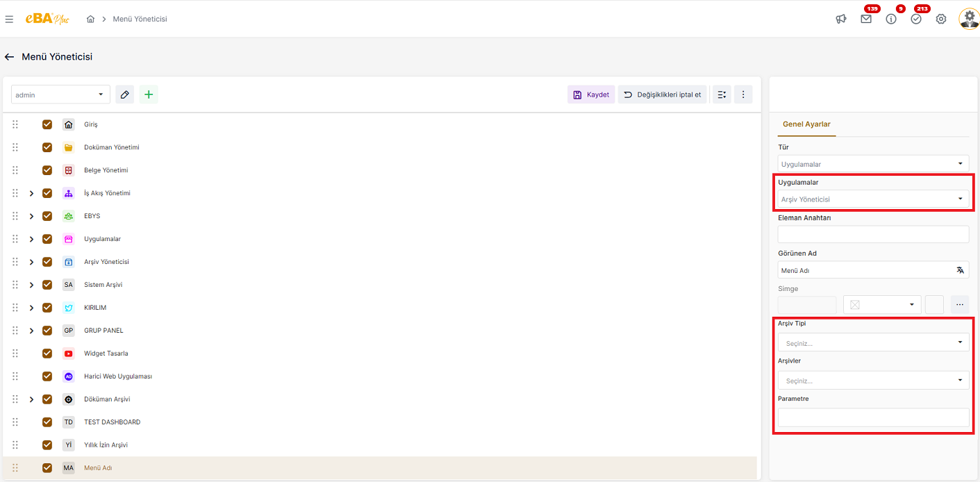Click the Harici Web Uygulaması icon

[68, 376]
